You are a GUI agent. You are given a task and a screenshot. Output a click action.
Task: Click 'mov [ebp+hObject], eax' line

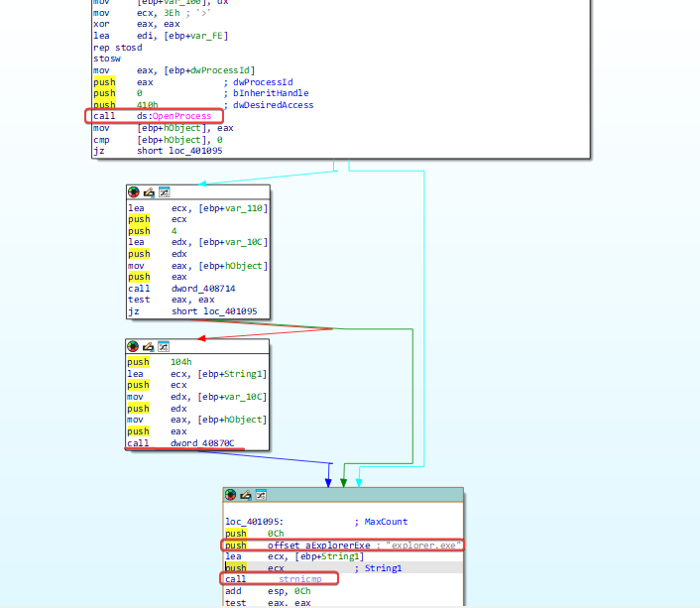coord(164,128)
